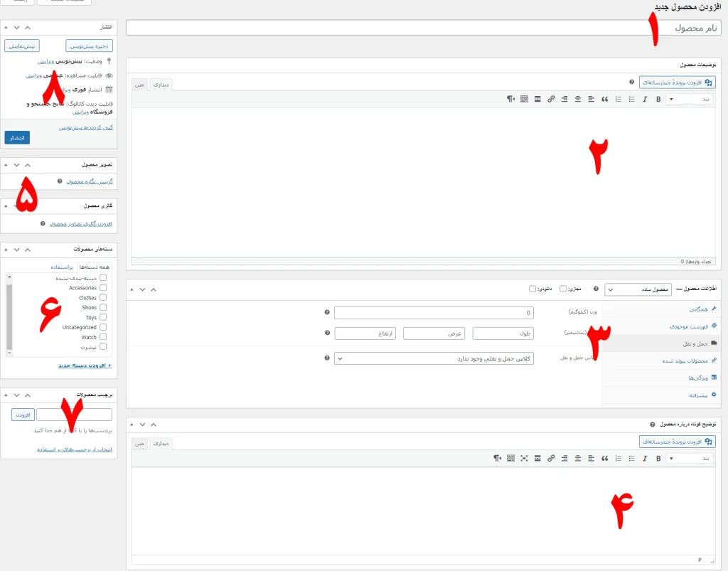
Task: Toggle bold in the product description editor
Action: click(x=658, y=99)
